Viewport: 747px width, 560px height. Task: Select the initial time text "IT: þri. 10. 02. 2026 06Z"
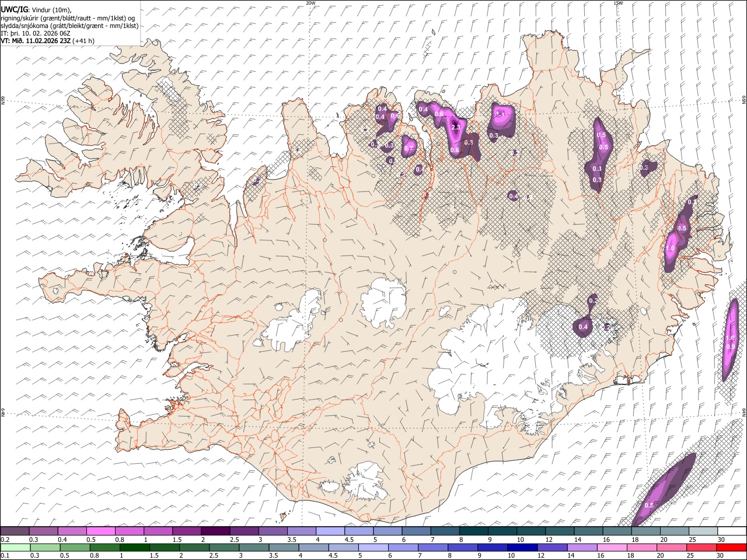click(x=37, y=33)
